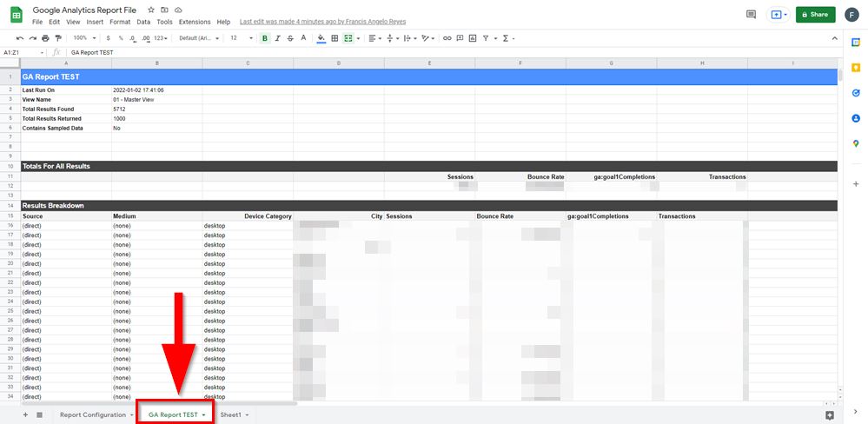Open the account avatar F
The height and width of the screenshot is (424, 868).
tap(851, 15)
